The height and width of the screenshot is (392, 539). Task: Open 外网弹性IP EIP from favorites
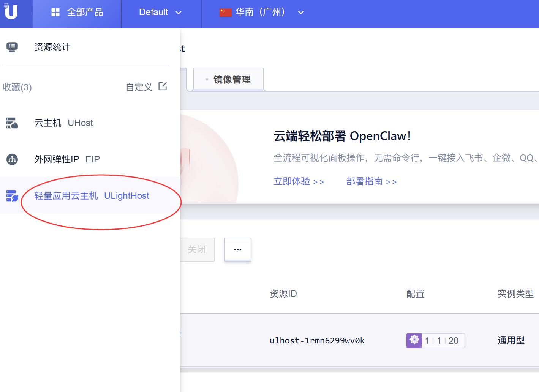coord(90,159)
